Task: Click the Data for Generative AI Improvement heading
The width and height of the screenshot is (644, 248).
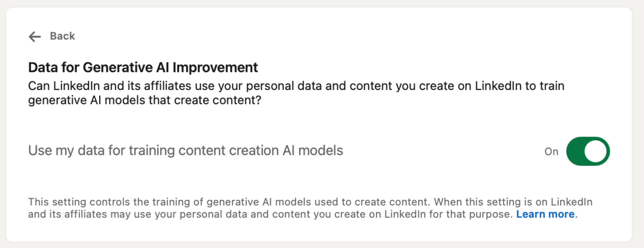Action: 143,67
